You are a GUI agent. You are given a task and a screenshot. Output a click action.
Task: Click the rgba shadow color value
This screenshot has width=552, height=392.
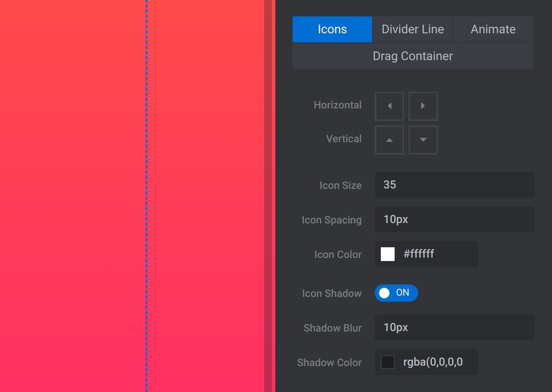coord(433,362)
